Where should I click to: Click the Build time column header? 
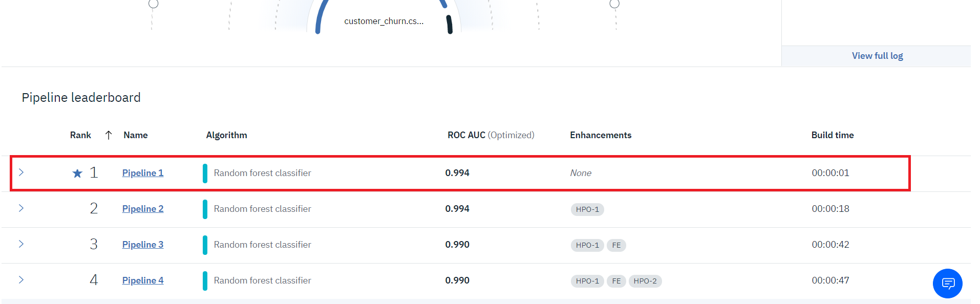point(832,135)
